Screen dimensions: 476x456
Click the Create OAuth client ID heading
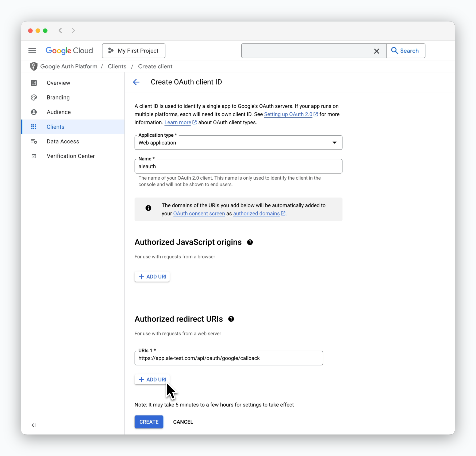186,82
